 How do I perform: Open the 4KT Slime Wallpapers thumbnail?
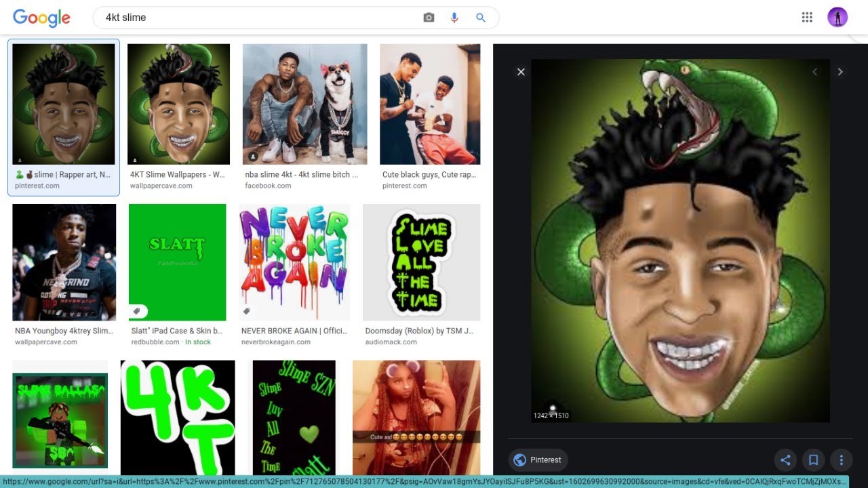click(x=178, y=104)
